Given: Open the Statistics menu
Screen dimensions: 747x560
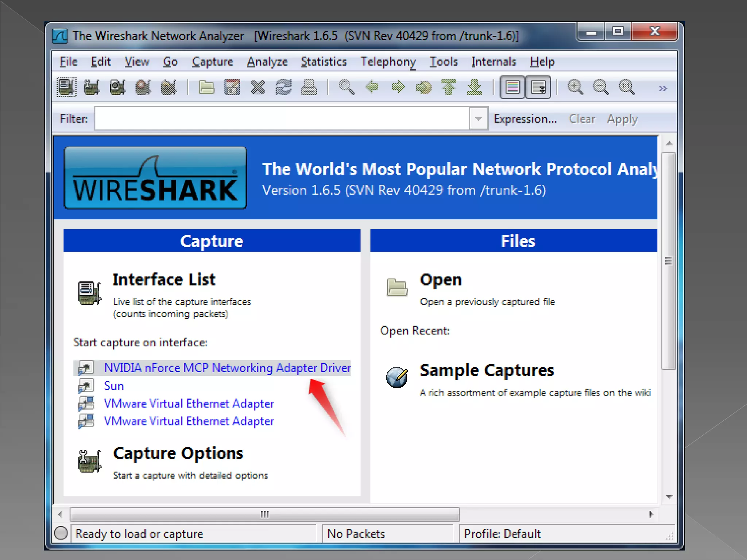Looking at the screenshot, I should [x=324, y=62].
